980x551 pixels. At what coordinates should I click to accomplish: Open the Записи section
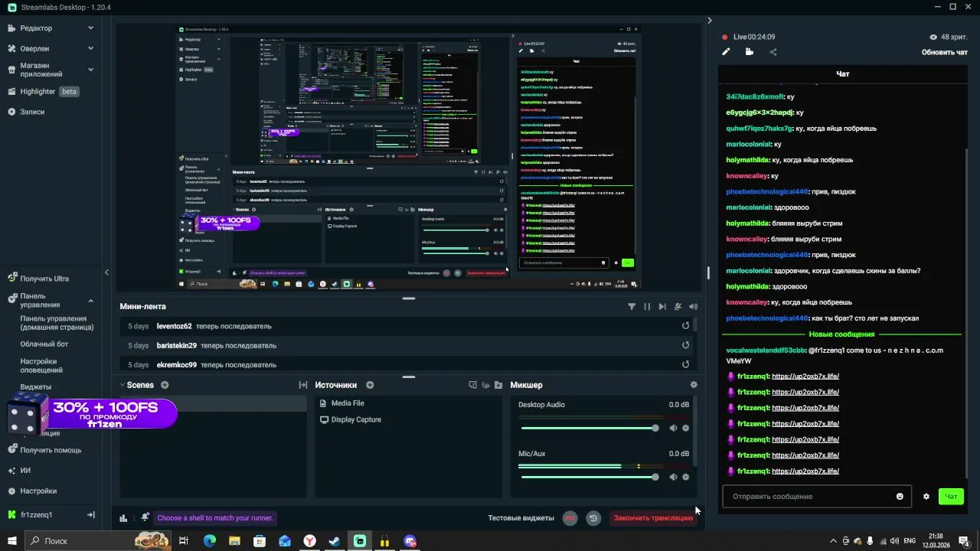coord(32,112)
